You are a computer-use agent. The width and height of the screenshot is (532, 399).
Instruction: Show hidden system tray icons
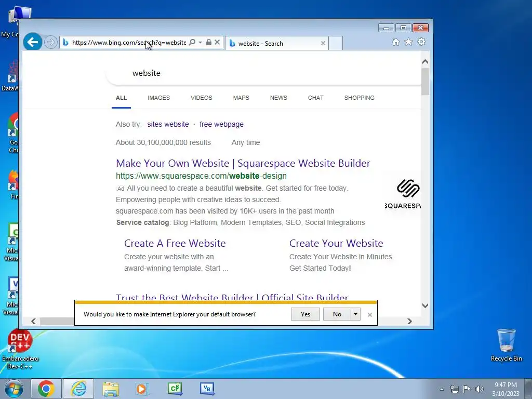442,389
